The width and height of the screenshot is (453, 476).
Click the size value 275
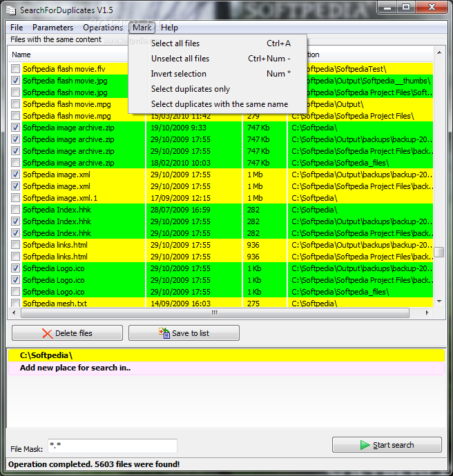click(x=253, y=304)
